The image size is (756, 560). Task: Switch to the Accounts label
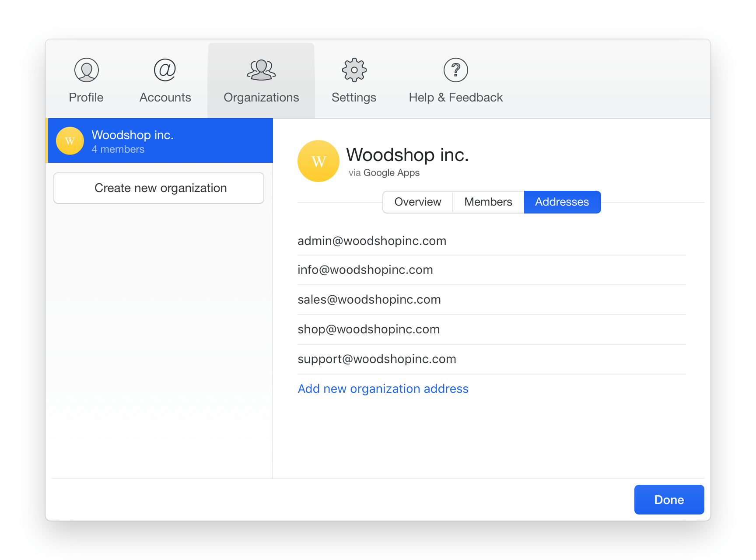pos(165,97)
